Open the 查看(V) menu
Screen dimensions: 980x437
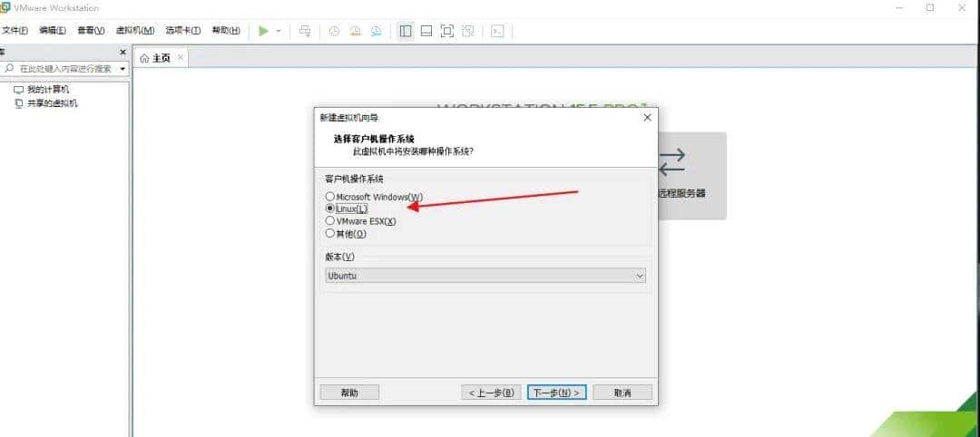coord(91,30)
